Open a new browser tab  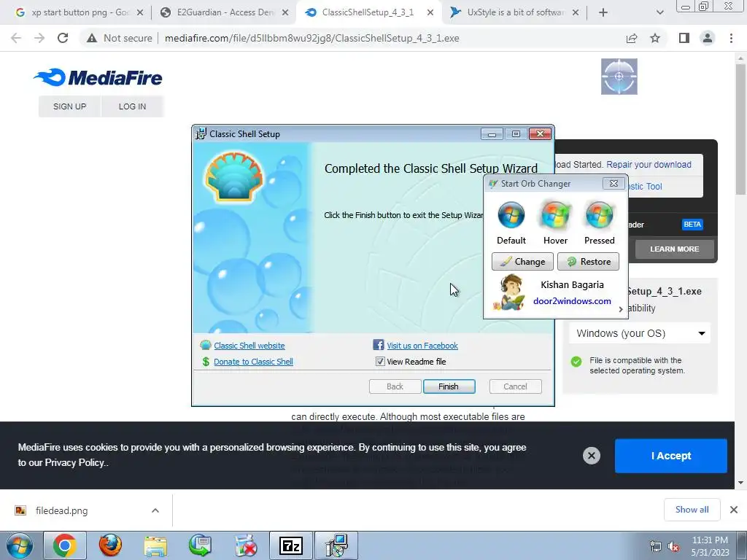(x=603, y=12)
